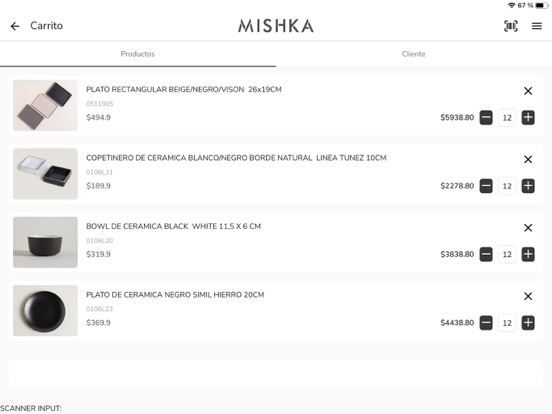Select the title PLATO DE CERAMICA NEGRO SIMIL HIERRO
This screenshot has height=414, width=552.
click(x=175, y=295)
